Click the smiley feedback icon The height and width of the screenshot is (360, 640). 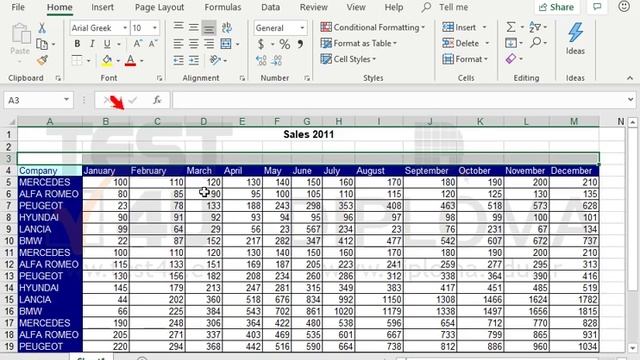(x=624, y=7)
